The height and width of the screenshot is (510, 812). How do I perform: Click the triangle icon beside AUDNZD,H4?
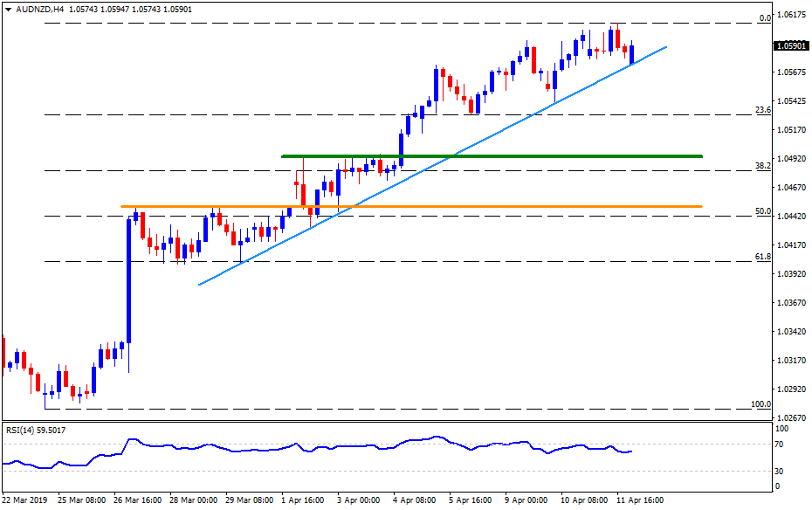[8, 9]
